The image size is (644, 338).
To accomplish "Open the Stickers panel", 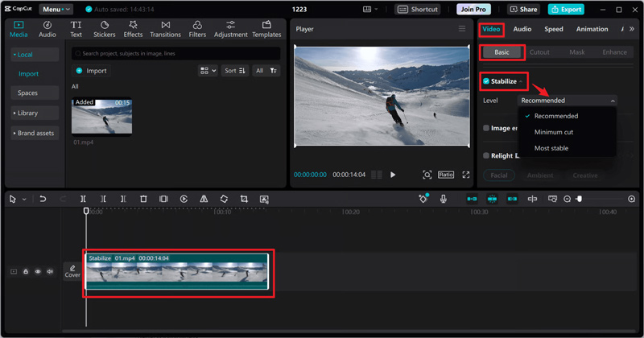I will [x=104, y=29].
